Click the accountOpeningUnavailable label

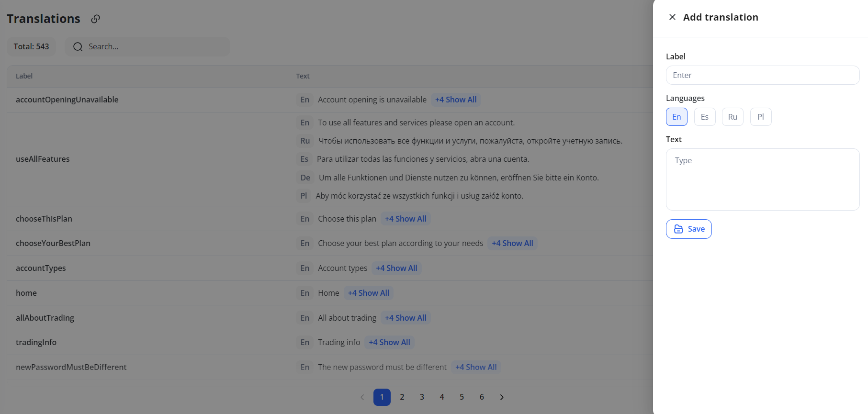click(67, 100)
